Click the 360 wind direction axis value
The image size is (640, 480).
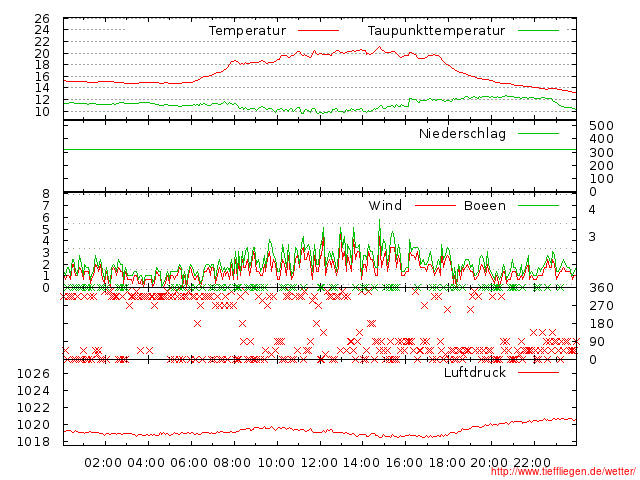601,288
